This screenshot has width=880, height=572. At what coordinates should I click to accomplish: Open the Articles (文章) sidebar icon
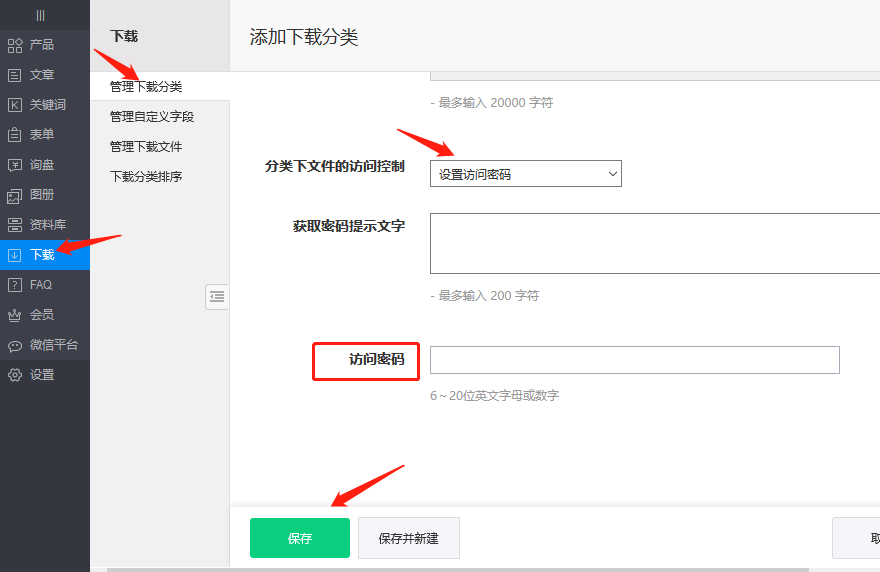15,75
